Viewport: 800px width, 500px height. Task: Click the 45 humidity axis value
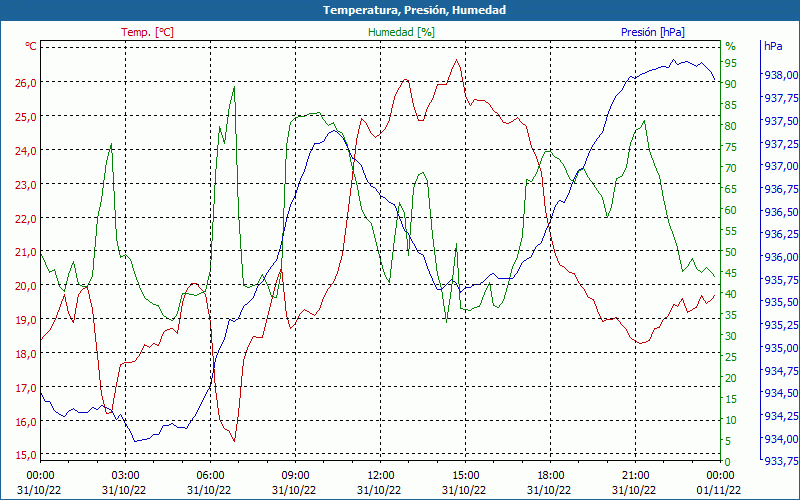click(731, 273)
